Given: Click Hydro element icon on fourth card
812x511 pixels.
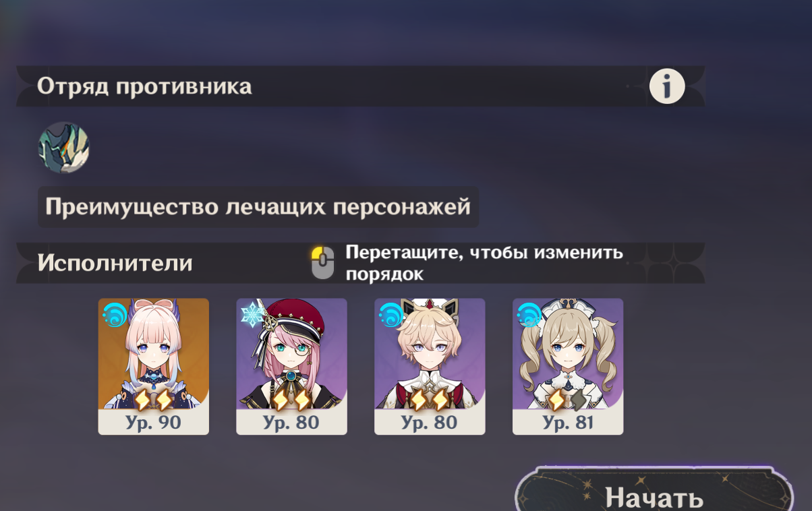Looking at the screenshot, I should pos(529,315).
